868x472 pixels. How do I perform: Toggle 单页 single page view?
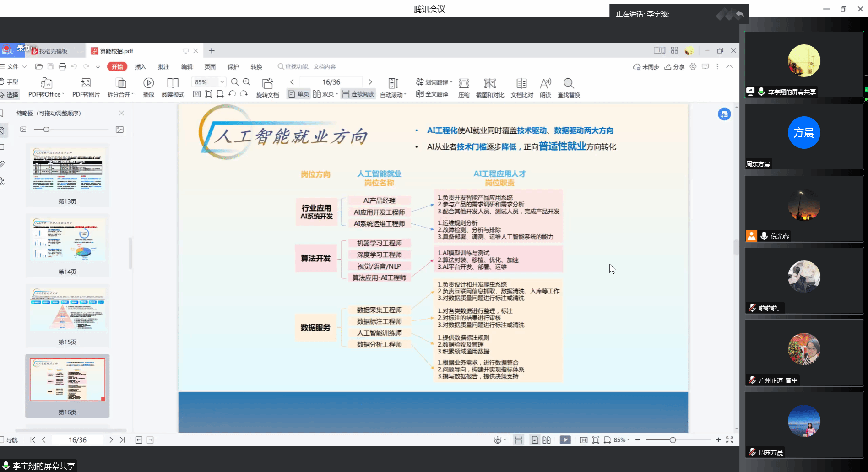[x=299, y=94]
